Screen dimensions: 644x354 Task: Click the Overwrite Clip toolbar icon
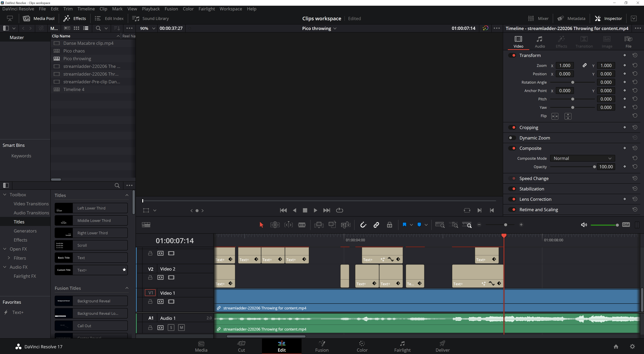[x=332, y=224]
